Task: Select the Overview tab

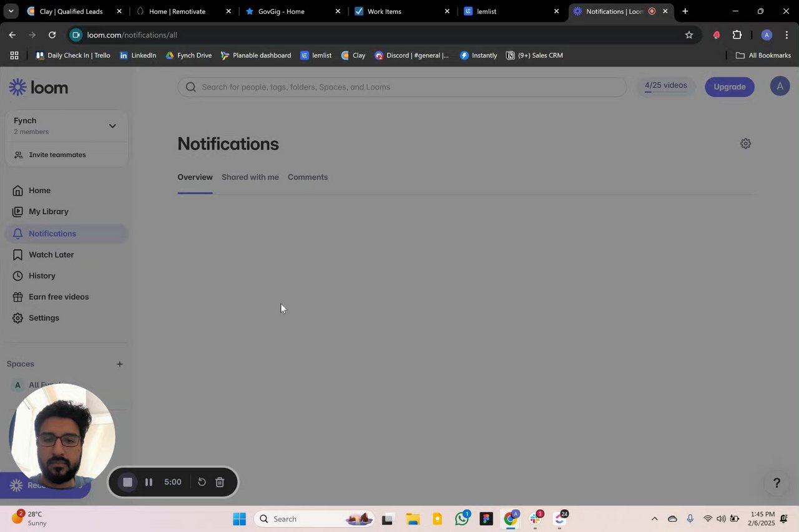Action: tap(195, 177)
